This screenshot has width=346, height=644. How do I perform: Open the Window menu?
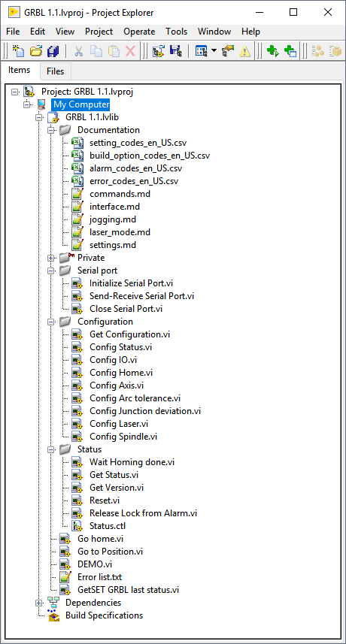click(x=214, y=32)
